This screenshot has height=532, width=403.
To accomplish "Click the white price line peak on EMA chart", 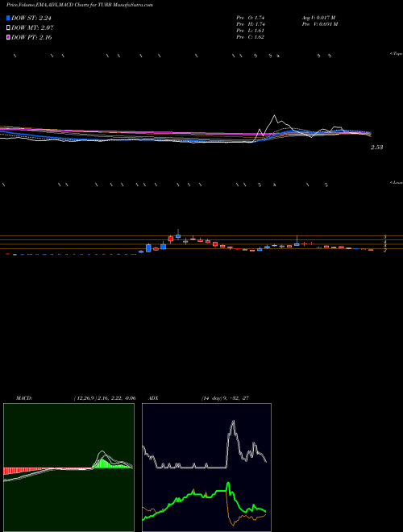I will click(x=274, y=116).
